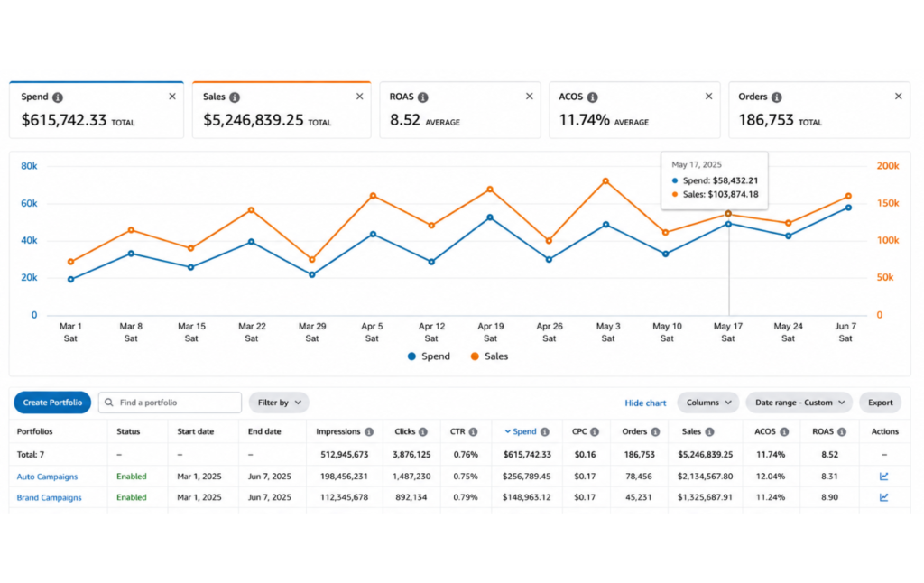Select the Sales metric card

click(282, 110)
